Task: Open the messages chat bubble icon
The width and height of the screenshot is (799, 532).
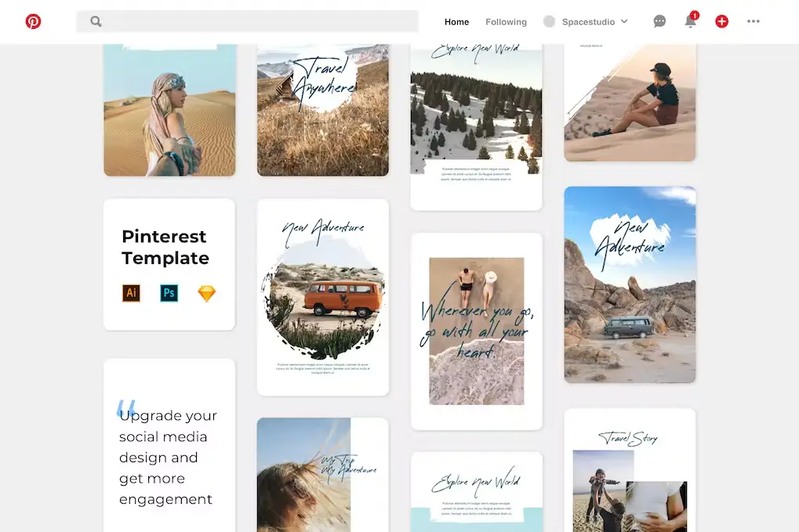Action: point(659,21)
